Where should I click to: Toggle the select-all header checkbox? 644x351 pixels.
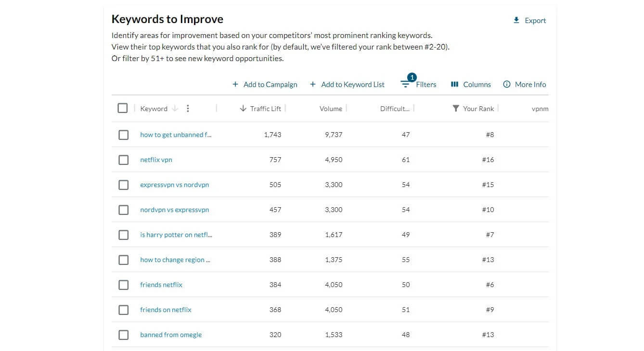tap(123, 108)
